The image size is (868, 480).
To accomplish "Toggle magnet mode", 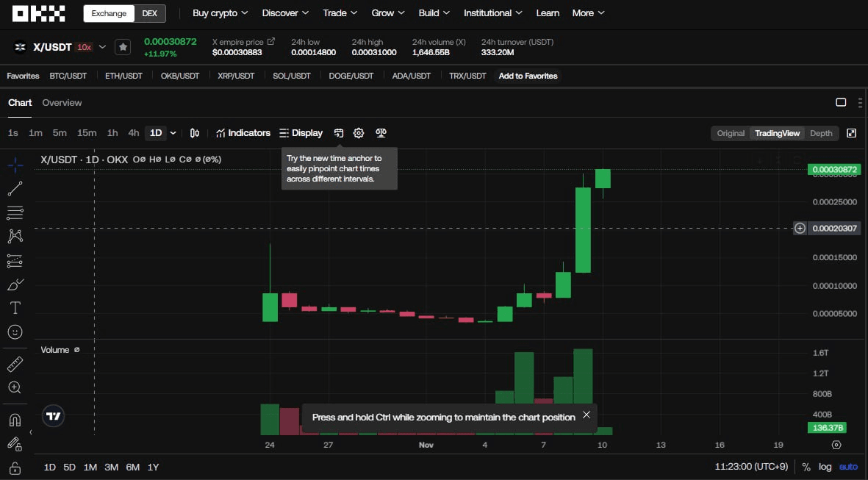I will pos(15,420).
